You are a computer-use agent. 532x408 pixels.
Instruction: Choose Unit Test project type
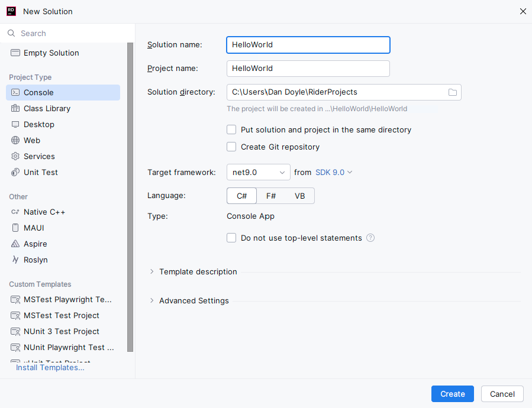pyautogui.click(x=63, y=172)
